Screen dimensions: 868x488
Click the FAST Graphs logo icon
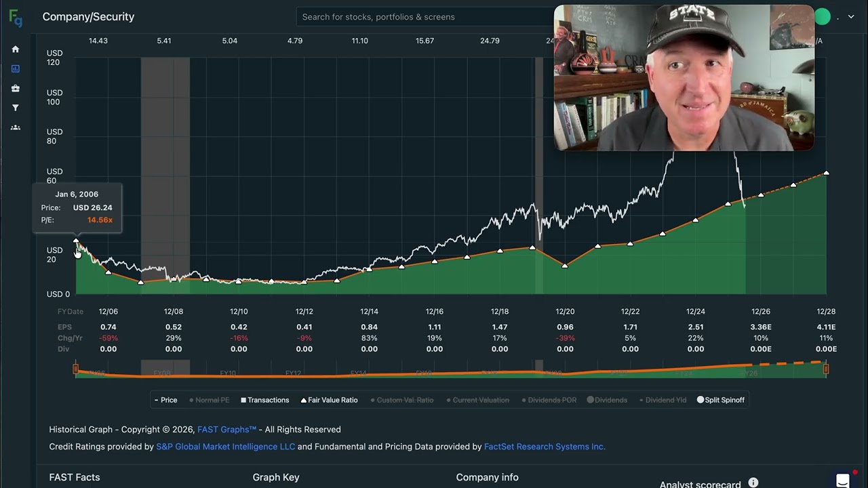16,18
